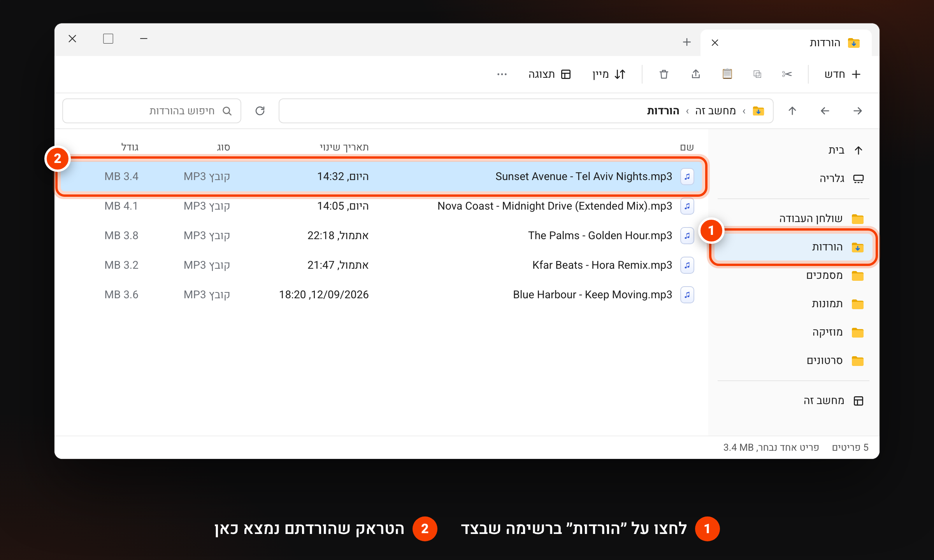Sort by the גודל column header

click(130, 147)
